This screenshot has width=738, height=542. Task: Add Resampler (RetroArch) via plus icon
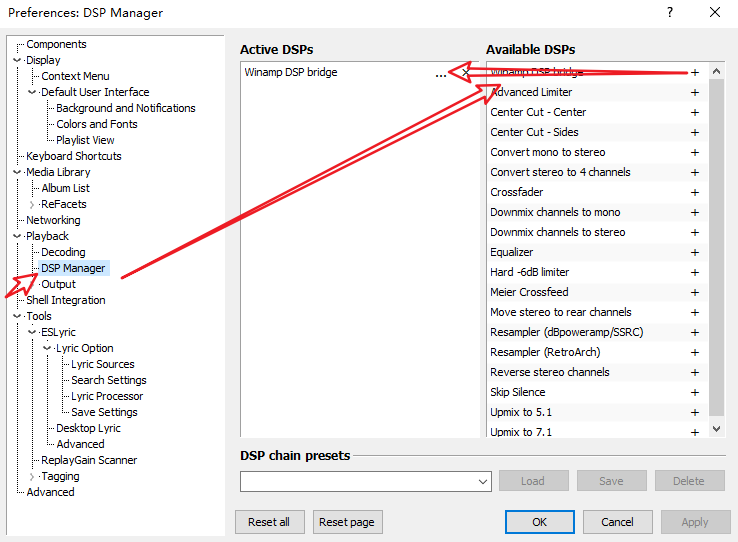click(x=695, y=352)
